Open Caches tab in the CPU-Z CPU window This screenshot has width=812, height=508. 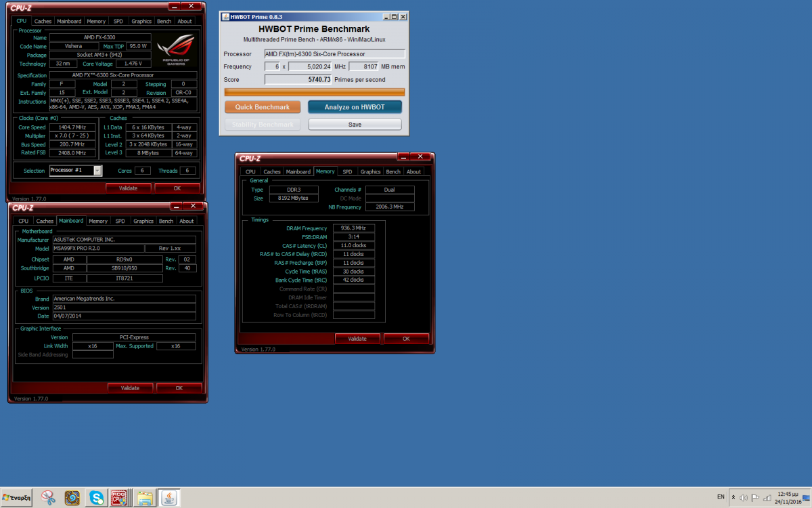point(43,21)
